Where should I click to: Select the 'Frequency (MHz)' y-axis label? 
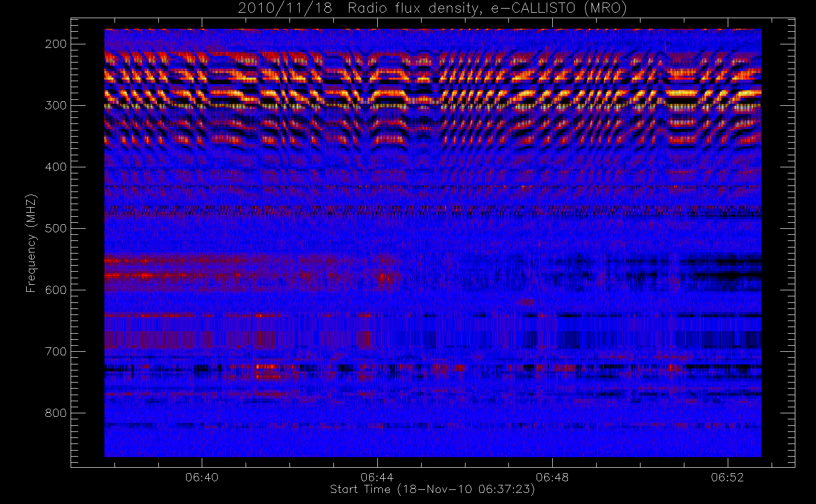pyautogui.click(x=31, y=243)
